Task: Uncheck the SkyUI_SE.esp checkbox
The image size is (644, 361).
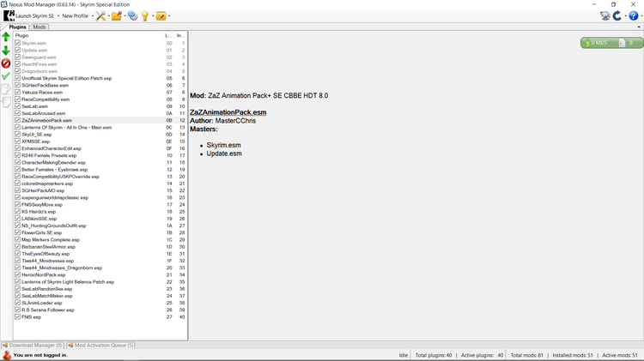Action: pyautogui.click(x=18, y=134)
